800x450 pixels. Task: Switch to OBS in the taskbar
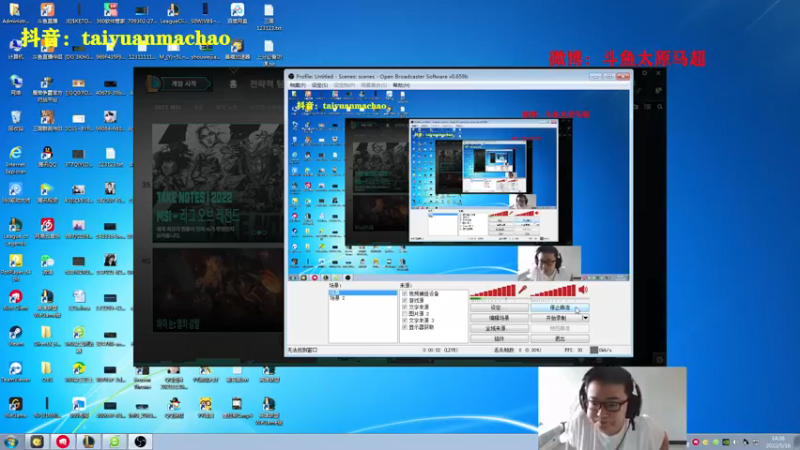(140, 441)
